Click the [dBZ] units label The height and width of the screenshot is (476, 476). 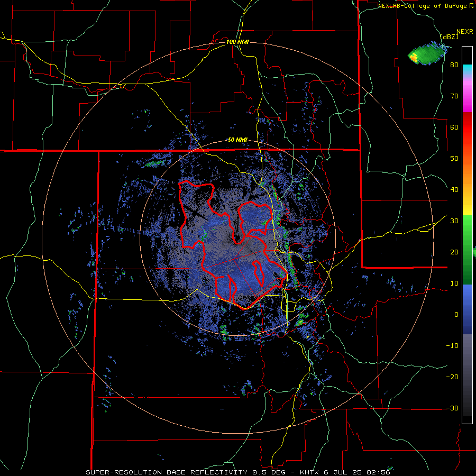pyautogui.click(x=450, y=36)
